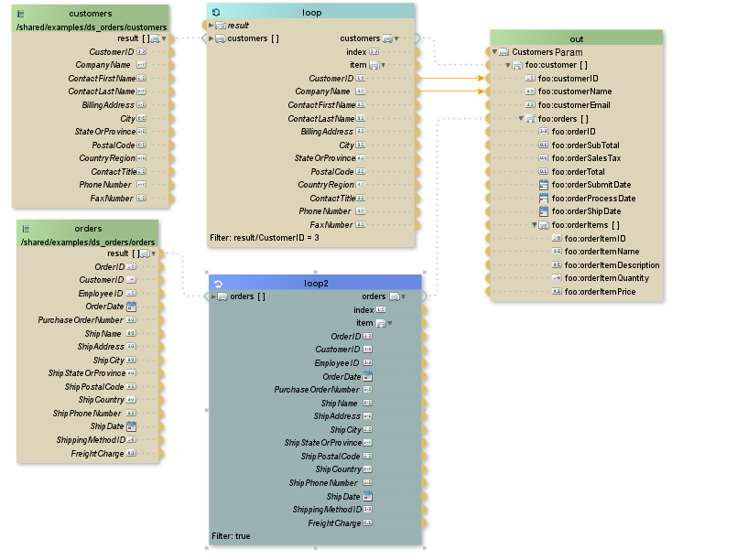Click the Filter: true text in loop2

pos(231,536)
